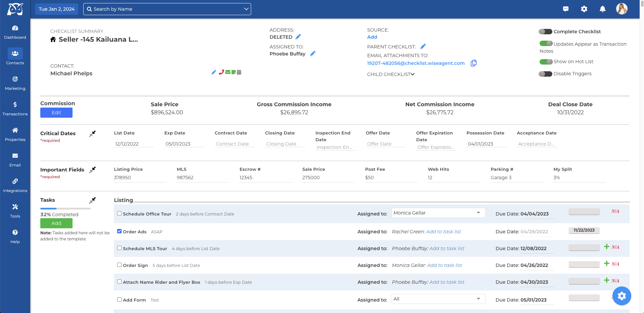Edit the address with pencil icon

298,37
